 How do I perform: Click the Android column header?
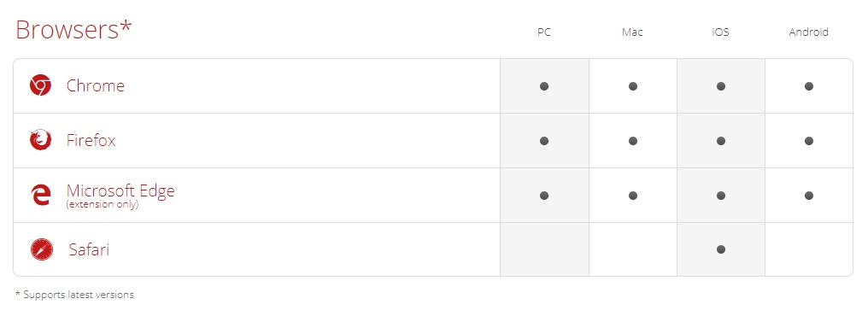point(809,32)
